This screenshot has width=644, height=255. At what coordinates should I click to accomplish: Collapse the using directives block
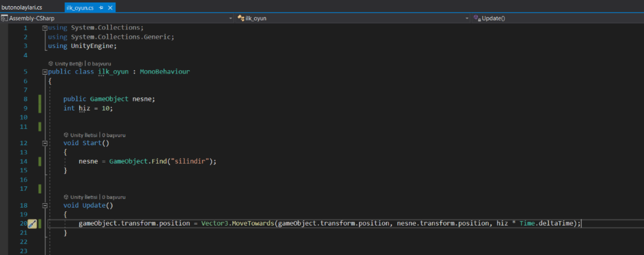pyautogui.click(x=45, y=28)
